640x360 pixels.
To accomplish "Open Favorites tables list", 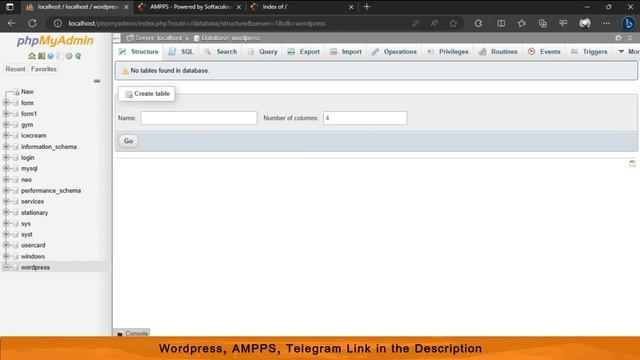I will (x=44, y=69).
